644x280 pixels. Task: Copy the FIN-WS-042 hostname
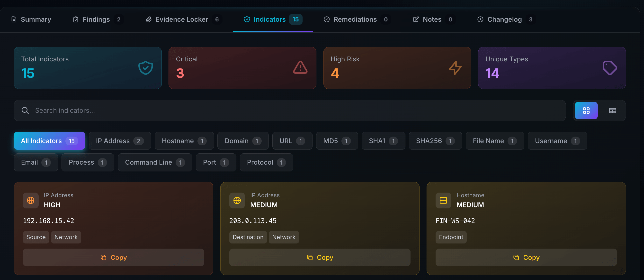[526, 257]
